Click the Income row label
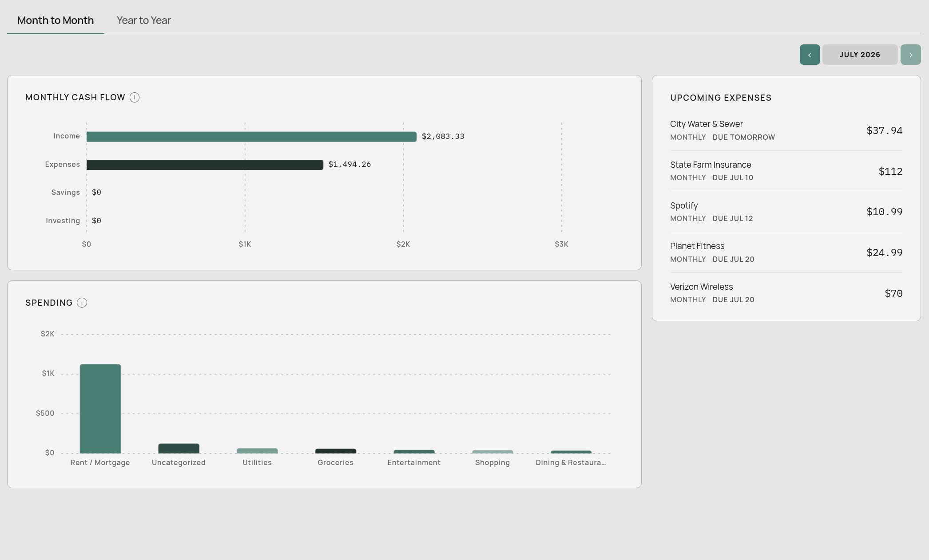The image size is (929, 560). 67,136
